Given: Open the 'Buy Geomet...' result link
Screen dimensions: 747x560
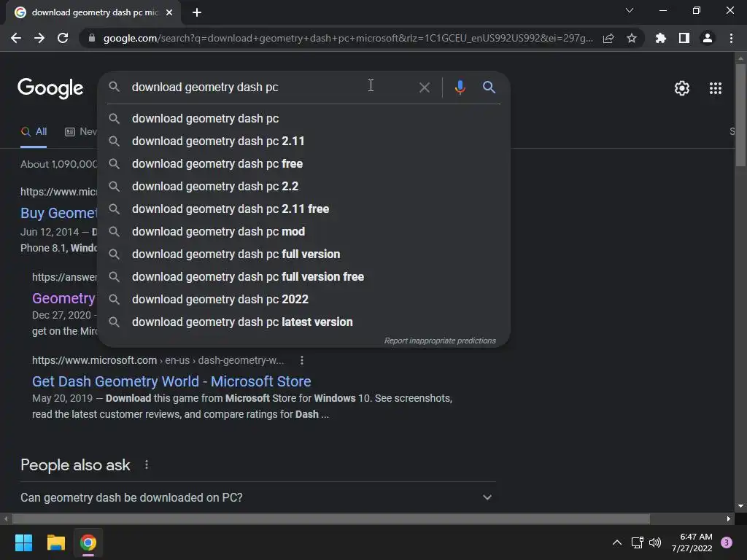Looking at the screenshot, I should [58, 213].
